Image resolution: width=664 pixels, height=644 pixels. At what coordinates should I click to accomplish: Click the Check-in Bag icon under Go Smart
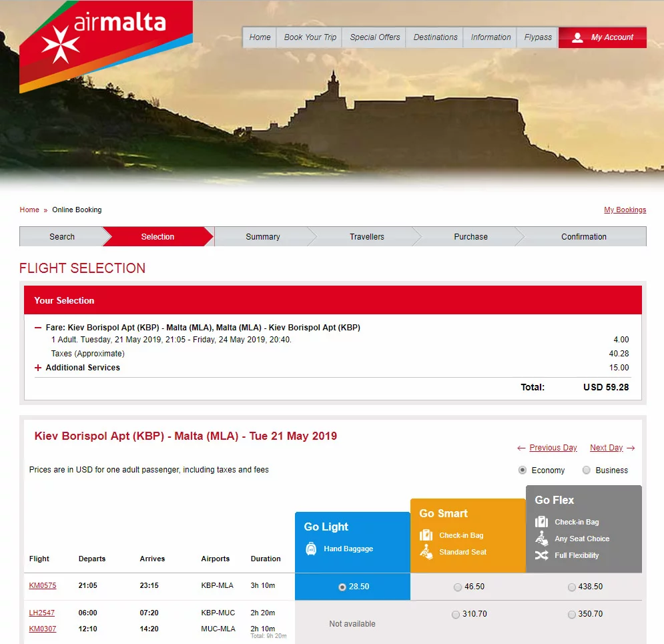426,535
